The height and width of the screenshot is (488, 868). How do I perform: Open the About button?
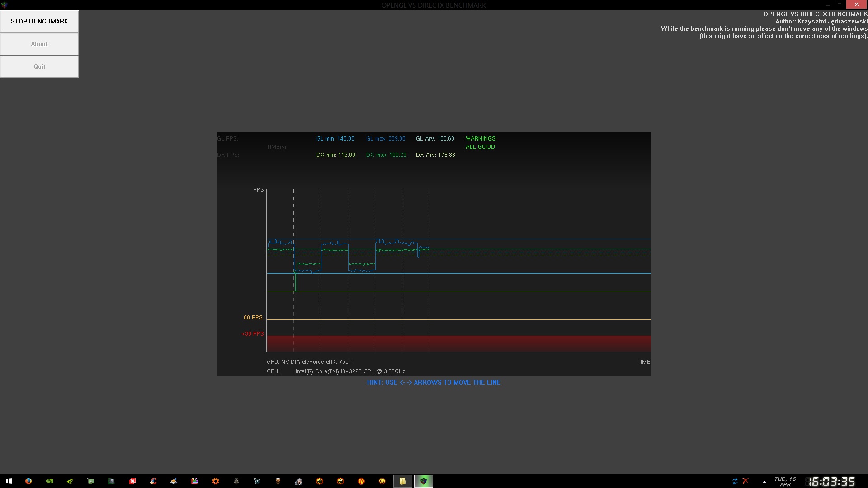[x=39, y=44]
